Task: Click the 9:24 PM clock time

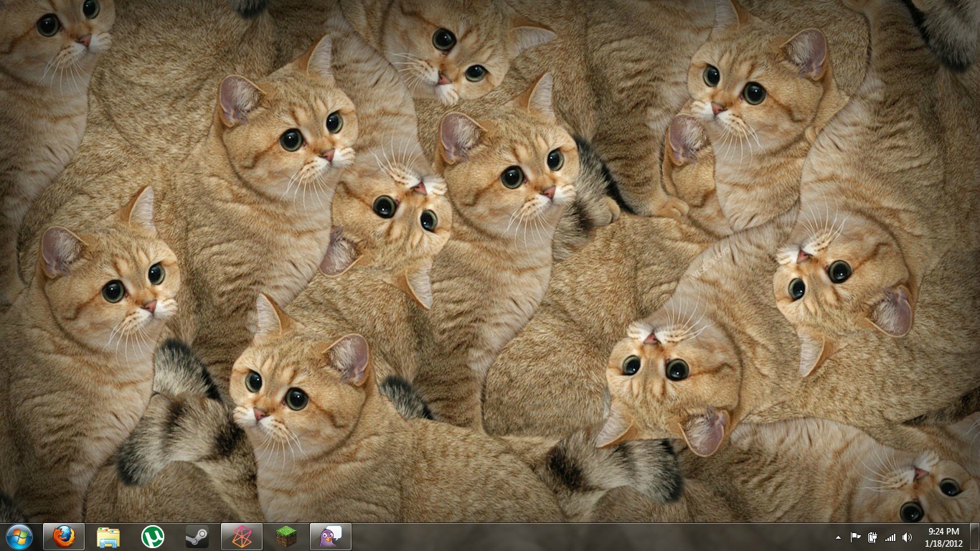Action: (943, 532)
